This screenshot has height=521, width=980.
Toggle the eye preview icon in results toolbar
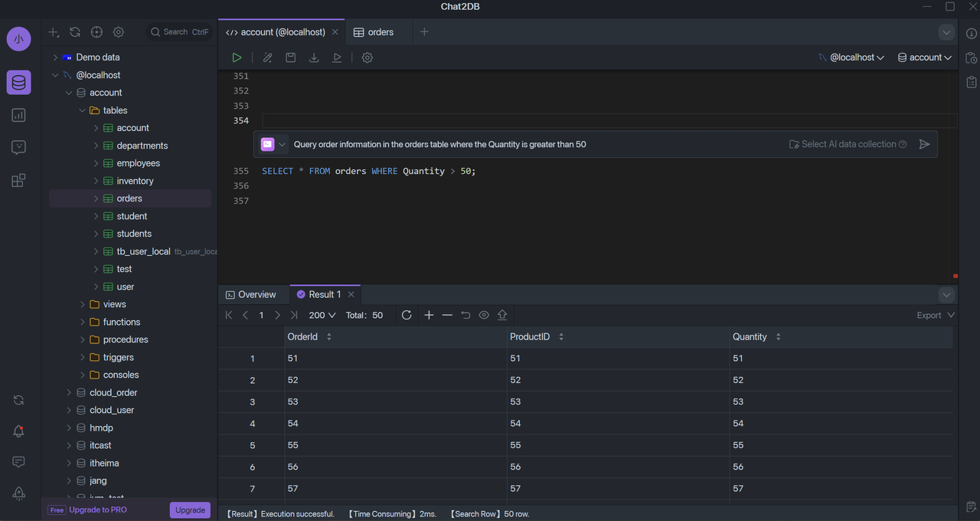coord(484,315)
